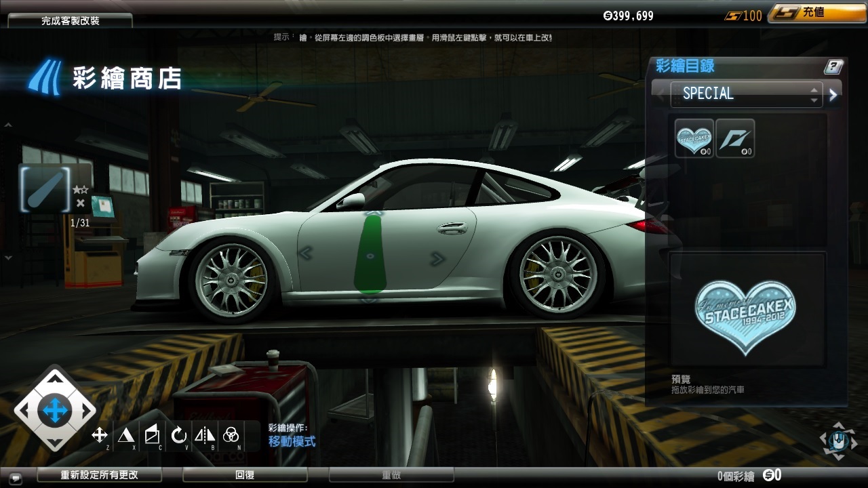Click the layer list up arrow
868x488 pixels.
(x=8, y=125)
